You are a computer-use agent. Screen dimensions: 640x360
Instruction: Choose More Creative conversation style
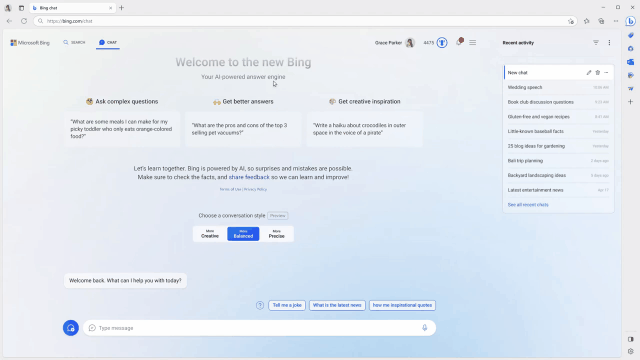tap(210, 234)
